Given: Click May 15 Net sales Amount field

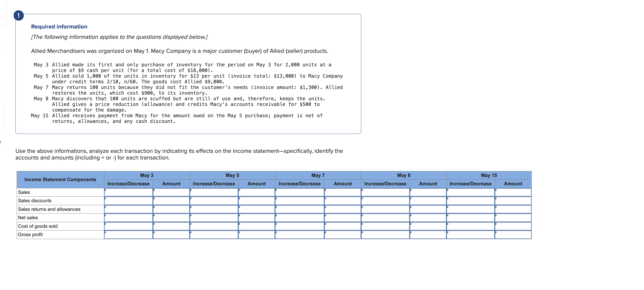Looking at the screenshot, I should click(513, 218).
